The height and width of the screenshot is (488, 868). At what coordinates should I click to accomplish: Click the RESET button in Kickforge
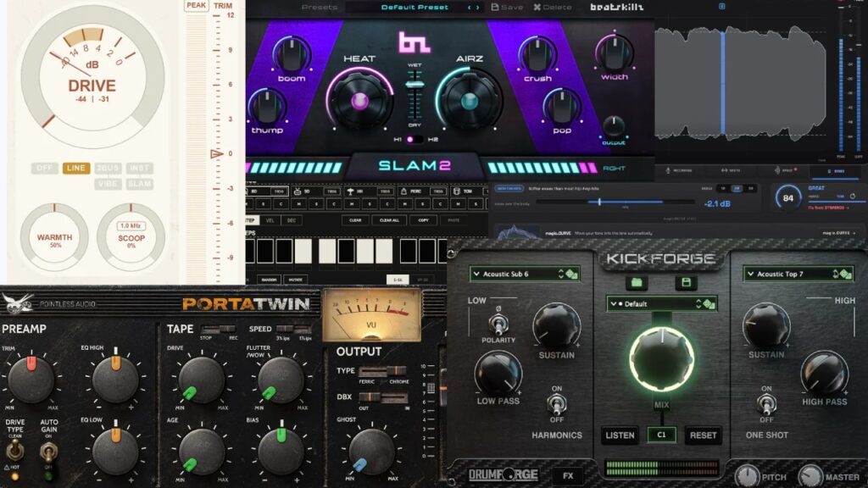click(x=703, y=435)
